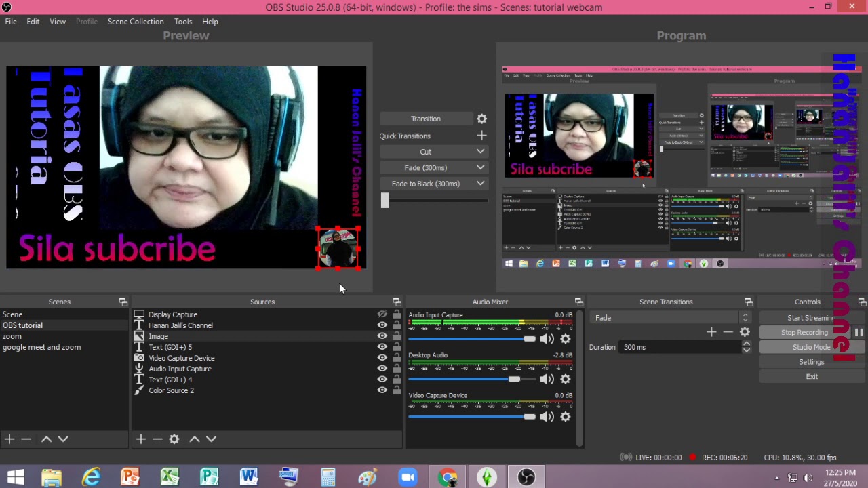Open the View menu
The width and height of the screenshot is (868, 488).
(58, 22)
